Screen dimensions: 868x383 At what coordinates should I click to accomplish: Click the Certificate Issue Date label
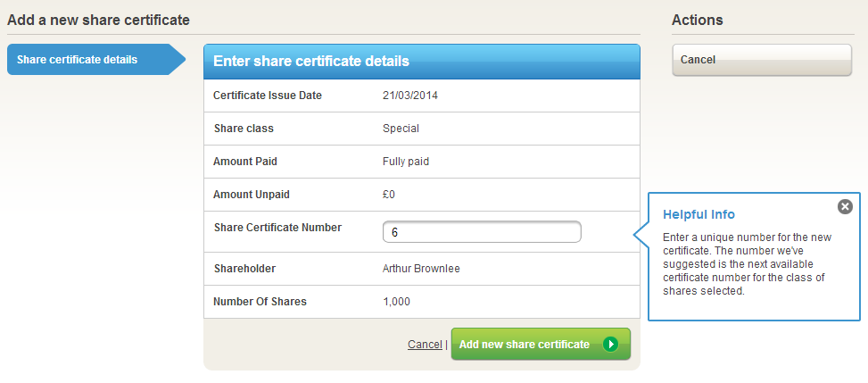click(268, 96)
